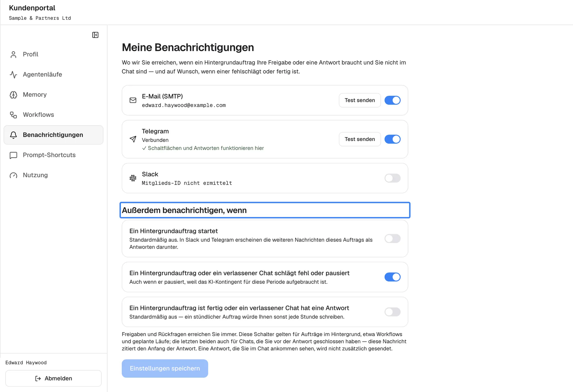
Task: Disable 'schlägt fehl oder pausiert' toggle
Action: pyautogui.click(x=393, y=277)
